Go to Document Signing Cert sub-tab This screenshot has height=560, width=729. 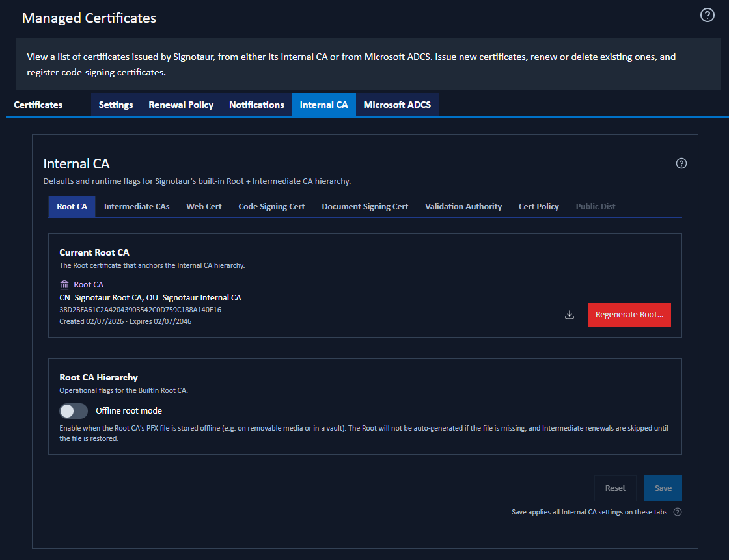tap(365, 207)
